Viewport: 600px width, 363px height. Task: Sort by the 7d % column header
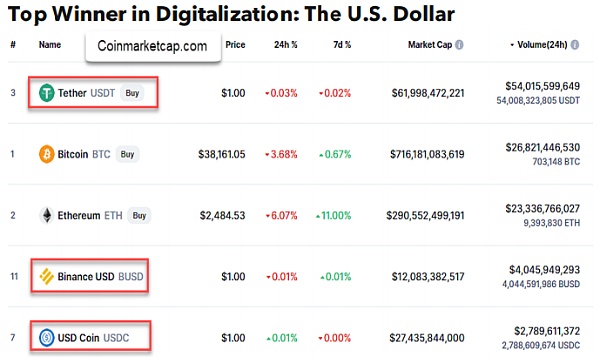[342, 45]
